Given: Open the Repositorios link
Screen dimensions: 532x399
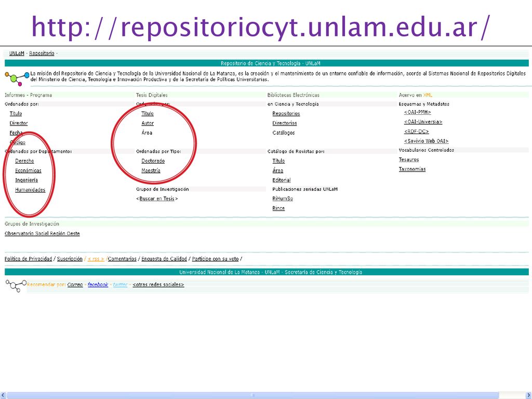Looking at the screenshot, I should point(286,113).
